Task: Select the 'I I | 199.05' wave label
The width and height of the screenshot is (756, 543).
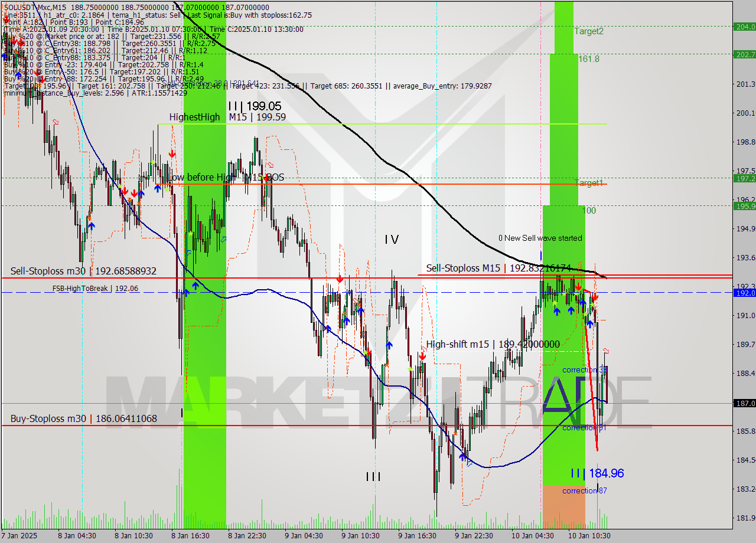Action: pos(255,106)
